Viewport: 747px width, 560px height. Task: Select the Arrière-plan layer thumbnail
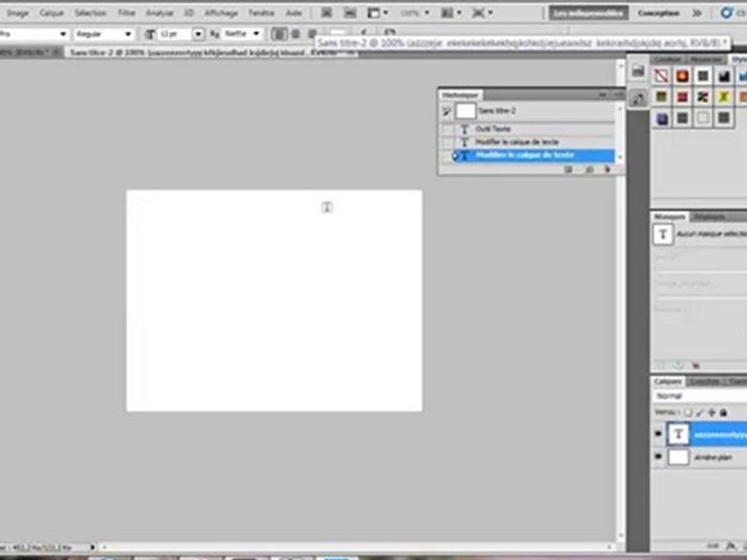(679, 457)
